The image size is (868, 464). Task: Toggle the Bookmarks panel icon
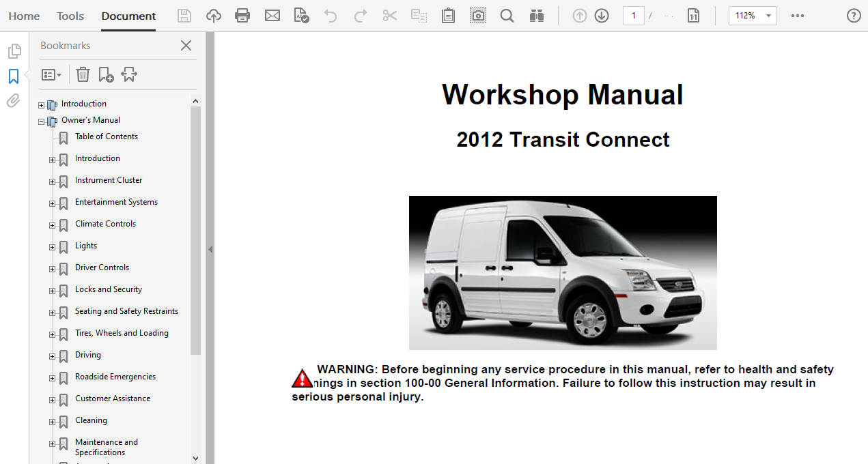[13, 76]
